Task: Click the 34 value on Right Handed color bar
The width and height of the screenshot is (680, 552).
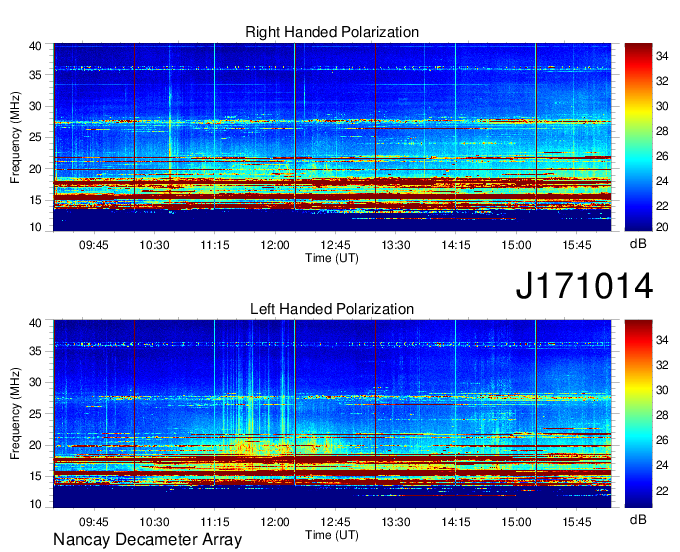Action: click(x=662, y=56)
